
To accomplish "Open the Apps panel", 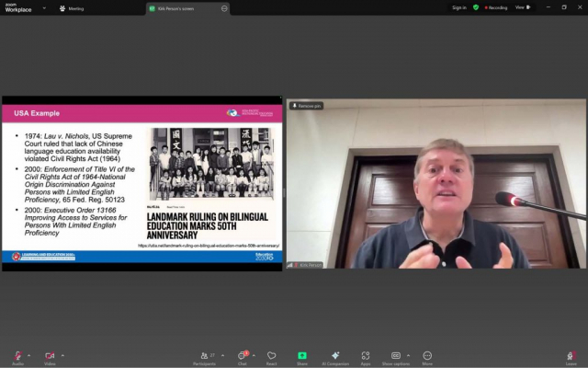I will point(365,356).
